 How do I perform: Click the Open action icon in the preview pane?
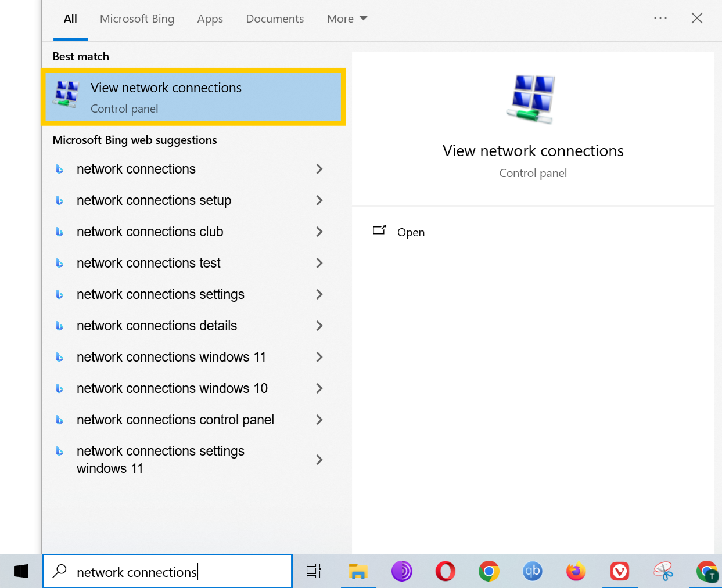tap(379, 230)
